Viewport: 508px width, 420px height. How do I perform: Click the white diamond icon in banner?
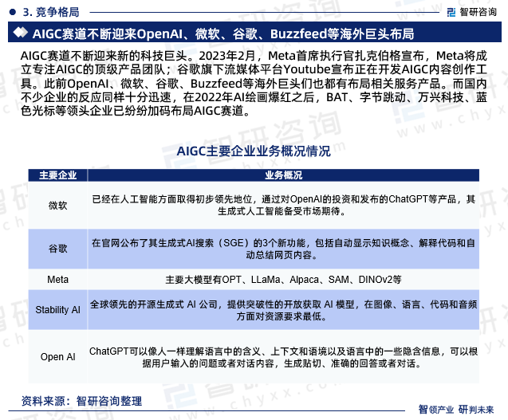(21, 33)
